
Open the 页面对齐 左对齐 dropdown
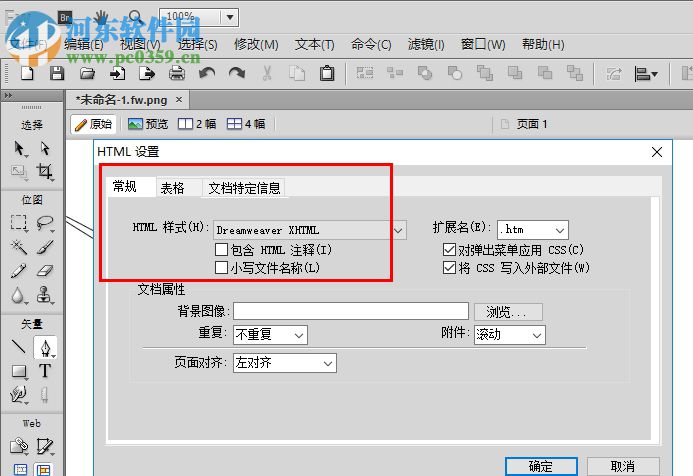285,363
